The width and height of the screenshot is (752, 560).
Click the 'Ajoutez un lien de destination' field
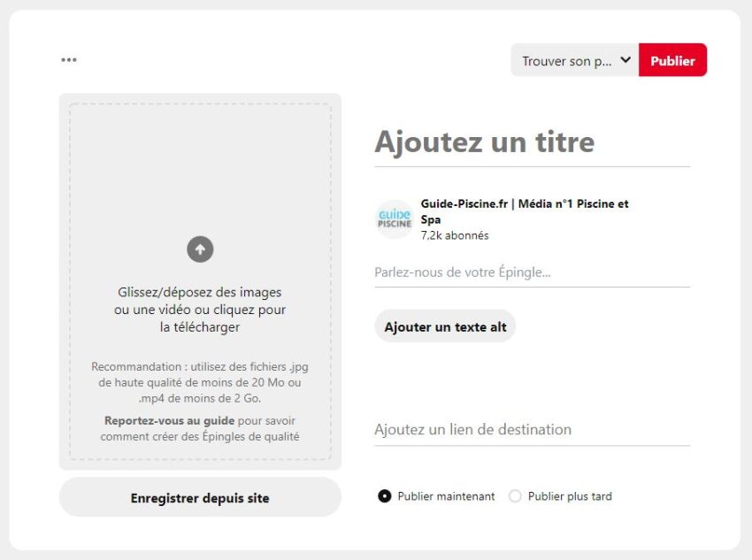pyautogui.click(x=531, y=430)
